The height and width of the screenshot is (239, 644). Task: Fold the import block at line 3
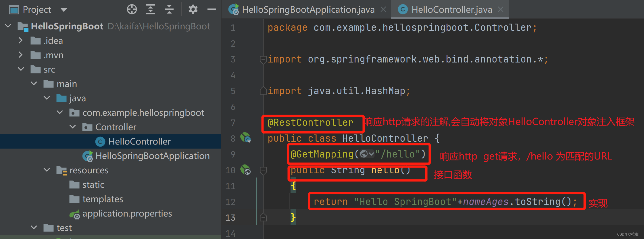[x=263, y=60]
